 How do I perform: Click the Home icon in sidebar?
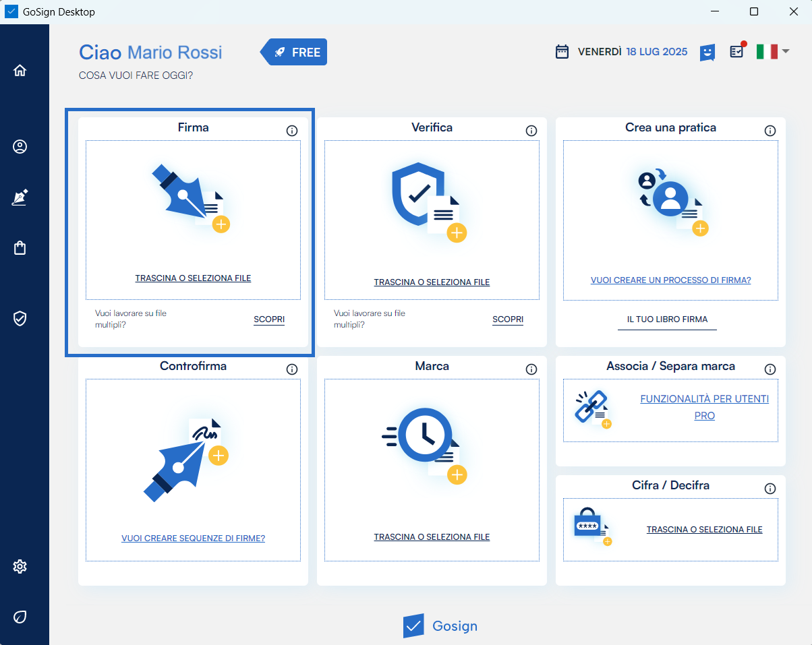[x=20, y=70]
